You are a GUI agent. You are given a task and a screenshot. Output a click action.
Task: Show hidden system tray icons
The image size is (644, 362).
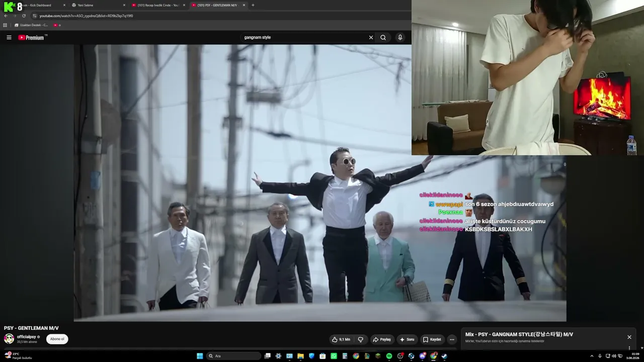point(592,356)
